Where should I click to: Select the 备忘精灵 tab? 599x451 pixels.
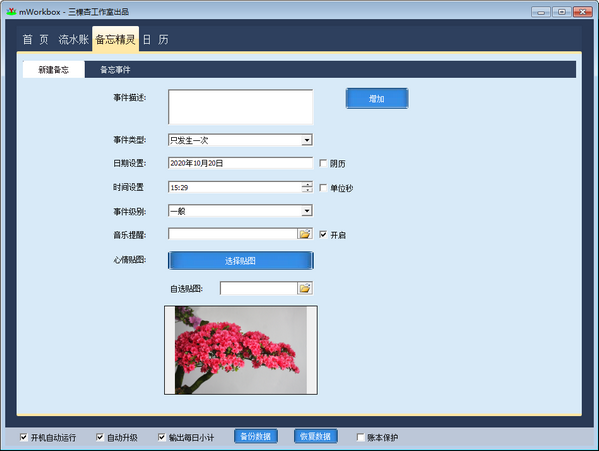[x=115, y=39]
